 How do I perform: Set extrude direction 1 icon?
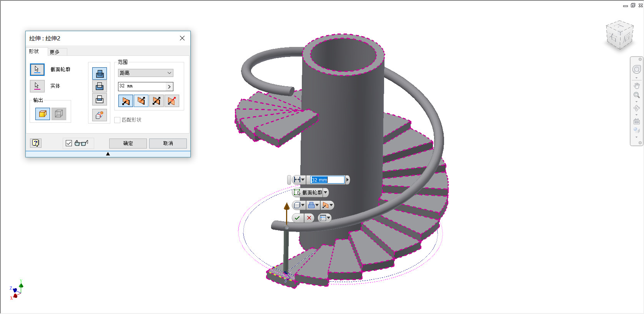tap(126, 101)
